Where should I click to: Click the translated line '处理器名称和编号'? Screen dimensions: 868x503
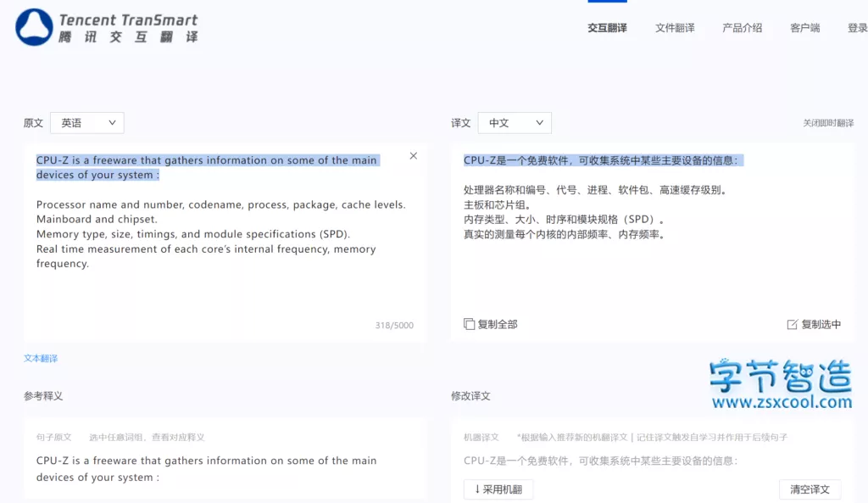595,190
